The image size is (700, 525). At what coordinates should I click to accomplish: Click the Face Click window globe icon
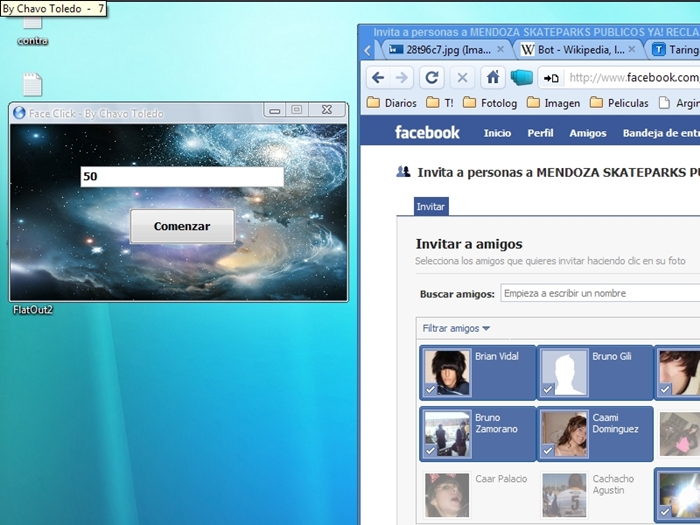[x=19, y=113]
